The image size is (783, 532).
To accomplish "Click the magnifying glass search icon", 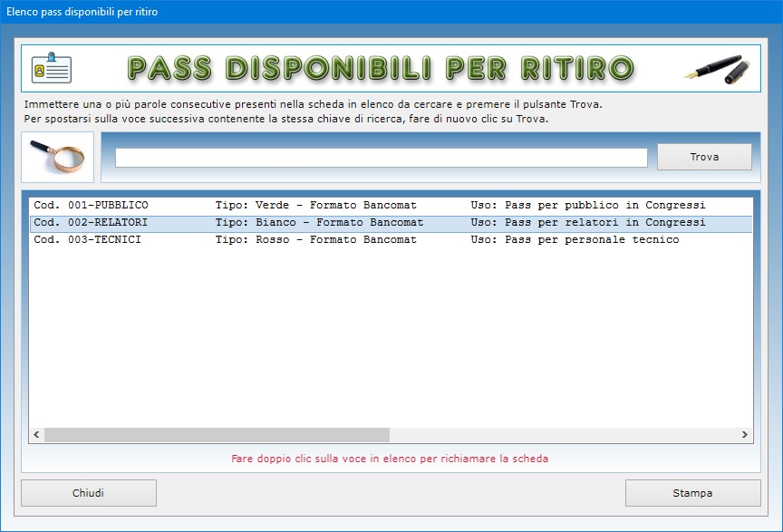I will point(57,157).
